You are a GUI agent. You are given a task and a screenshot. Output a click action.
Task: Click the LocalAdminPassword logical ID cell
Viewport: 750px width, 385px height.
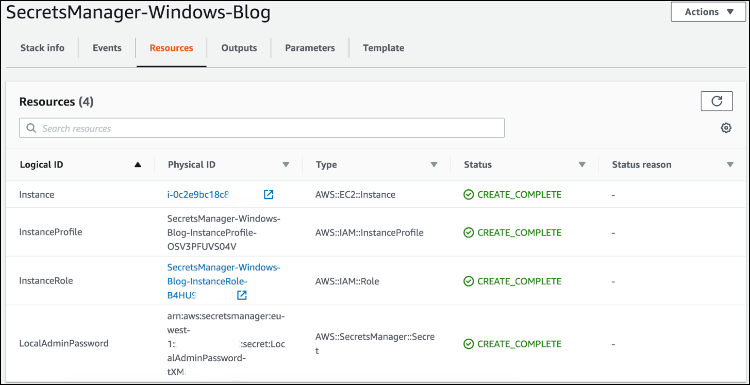click(64, 343)
